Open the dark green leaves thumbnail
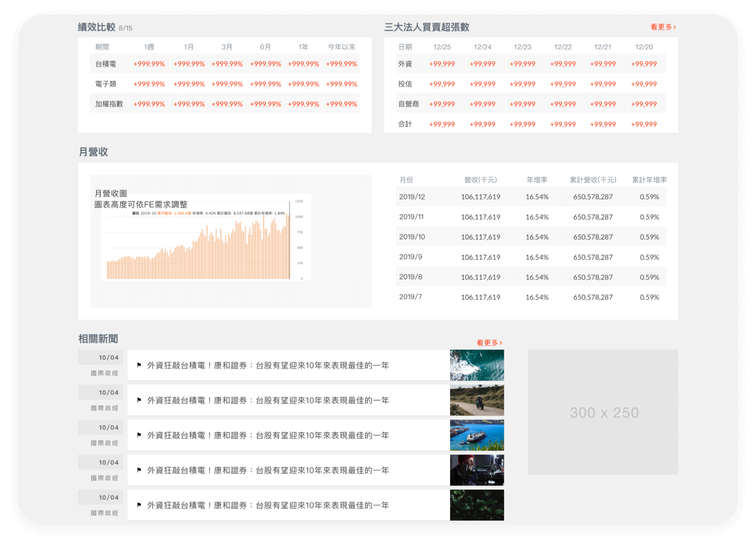756x547 pixels. (476, 505)
